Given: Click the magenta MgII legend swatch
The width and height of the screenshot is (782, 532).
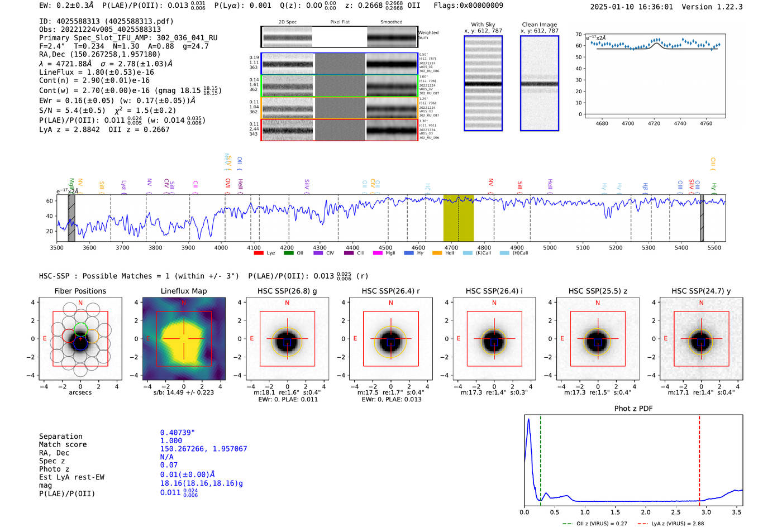Looking at the screenshot, I should point(378,253).
